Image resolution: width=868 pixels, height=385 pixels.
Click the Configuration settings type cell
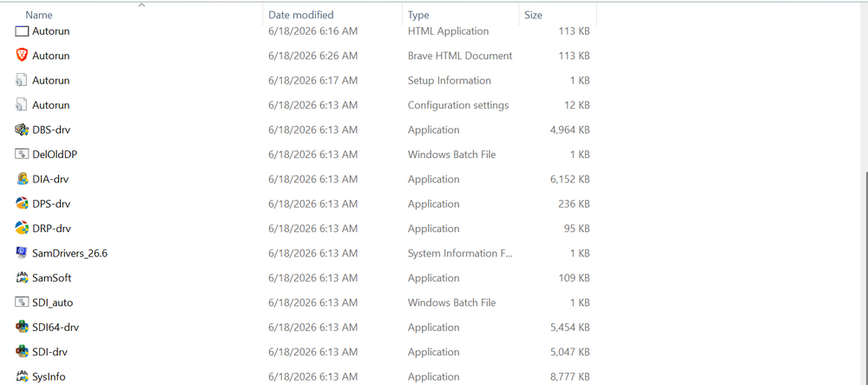tap(458, 105)
